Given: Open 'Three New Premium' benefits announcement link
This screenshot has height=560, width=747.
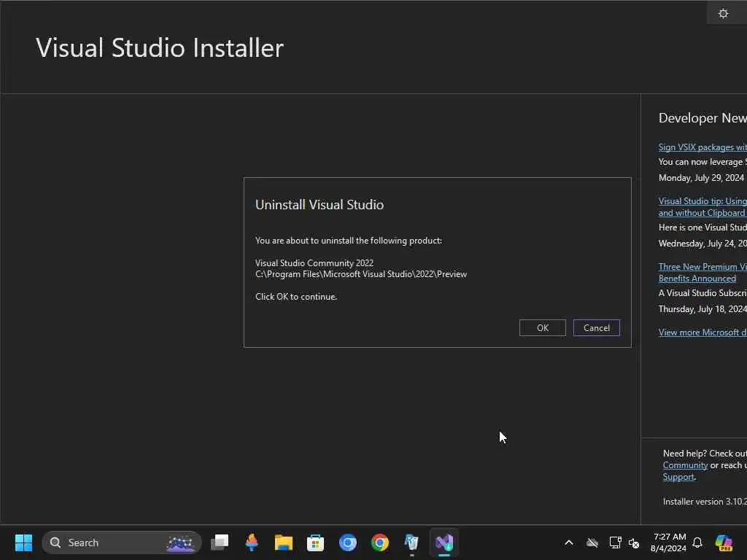Looking at the screenshot, I should (703, 273).
